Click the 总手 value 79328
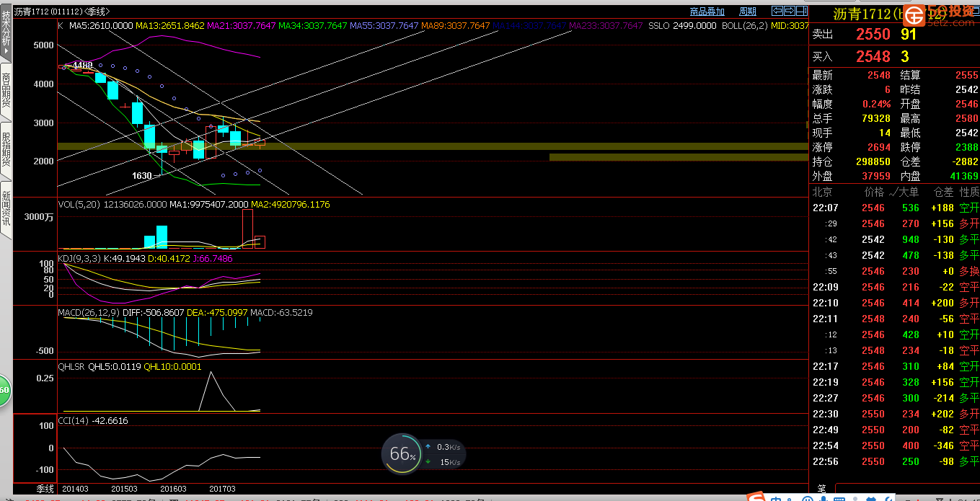Image resolution: width=980 pixels, height=501 pixels. tap(875, 118)
